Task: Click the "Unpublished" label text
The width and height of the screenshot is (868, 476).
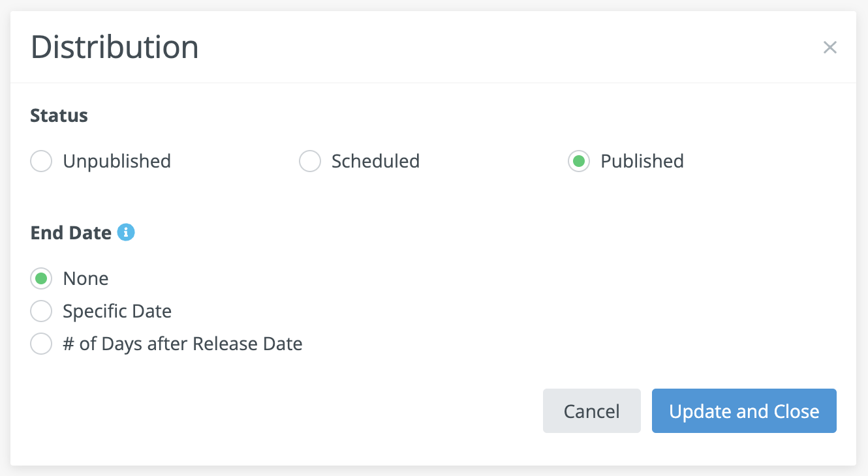Action: pyautogui.click(x=117, y=161)
